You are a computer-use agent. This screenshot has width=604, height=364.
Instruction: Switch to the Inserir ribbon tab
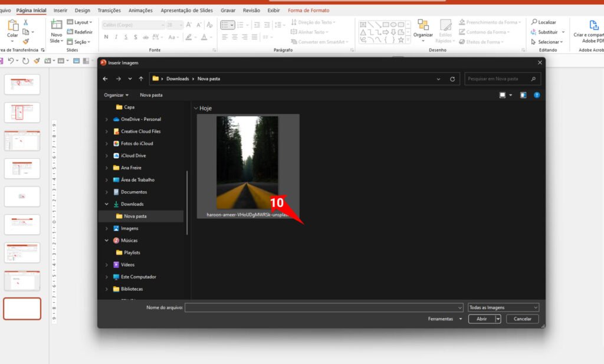pyautogui.click(x=60, y=11)
